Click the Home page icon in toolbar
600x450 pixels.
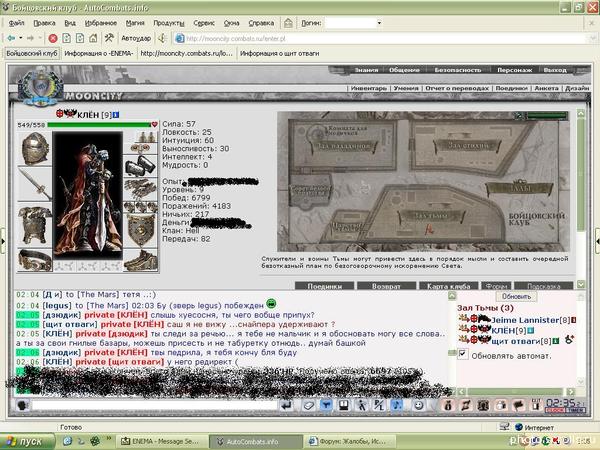(x=93, y=38)
